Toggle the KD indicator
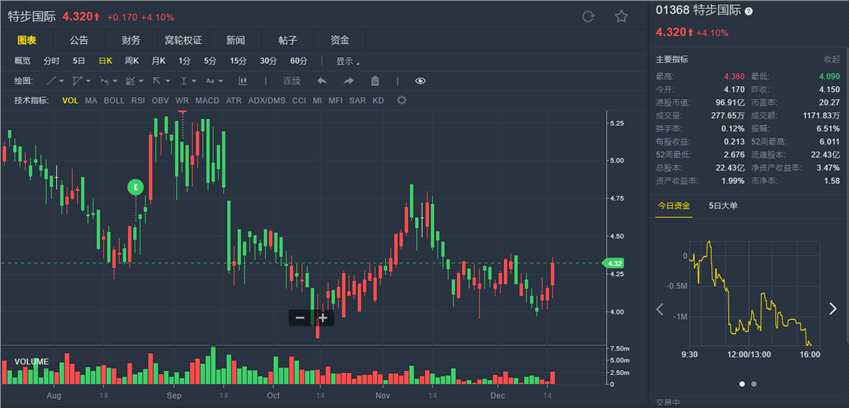This screenshot has height=408, width=850. tap(378, 101)
